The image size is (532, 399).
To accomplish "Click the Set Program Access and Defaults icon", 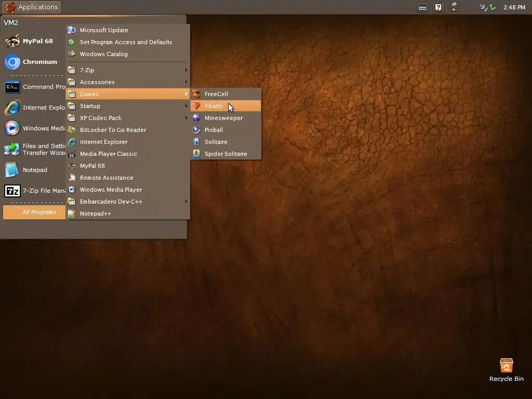I will (x=72, y=42).
